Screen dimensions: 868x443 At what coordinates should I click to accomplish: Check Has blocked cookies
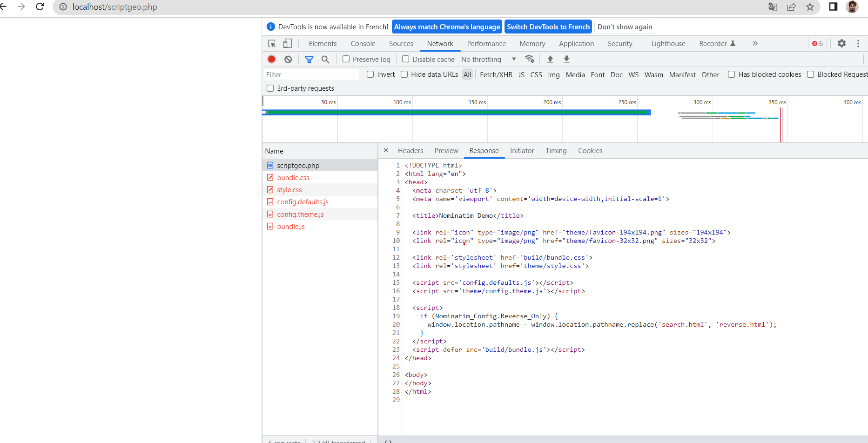point(731,74)
